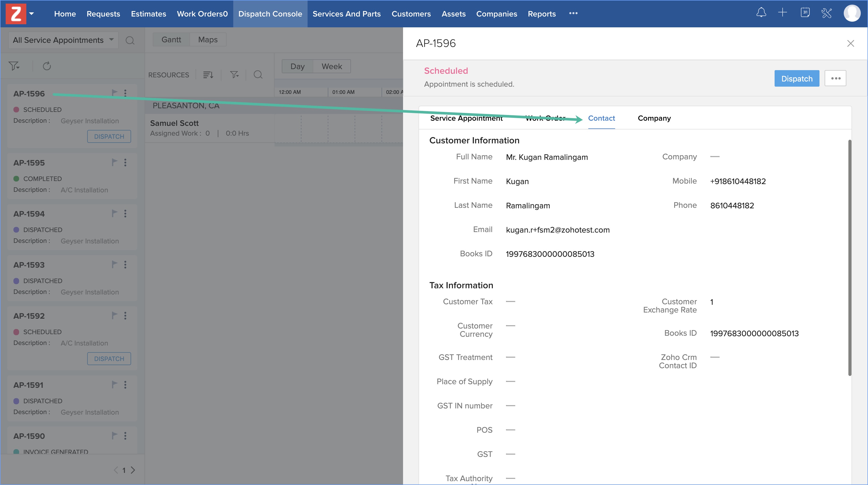Click the refresh icon in appointments list
Screen dimensions: 868x485
point(47,66)
